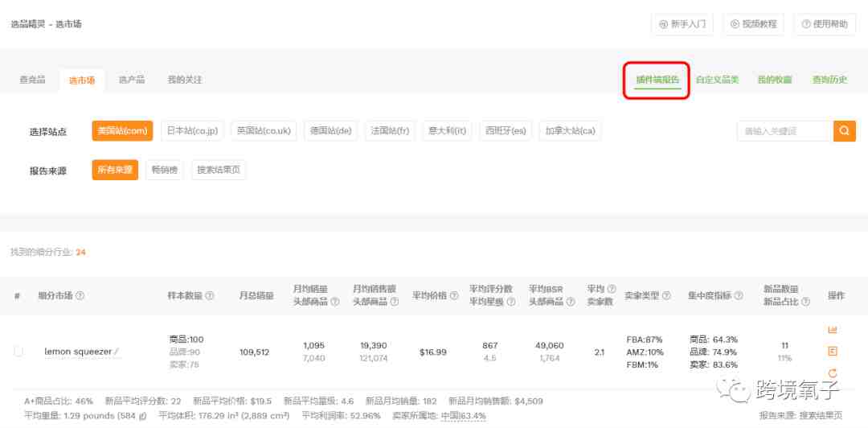This screenshot has width=868, height=428.
Task: Click help icon next to 集中度指标 header
Action: pyautogui.click(x=739, y=296)
